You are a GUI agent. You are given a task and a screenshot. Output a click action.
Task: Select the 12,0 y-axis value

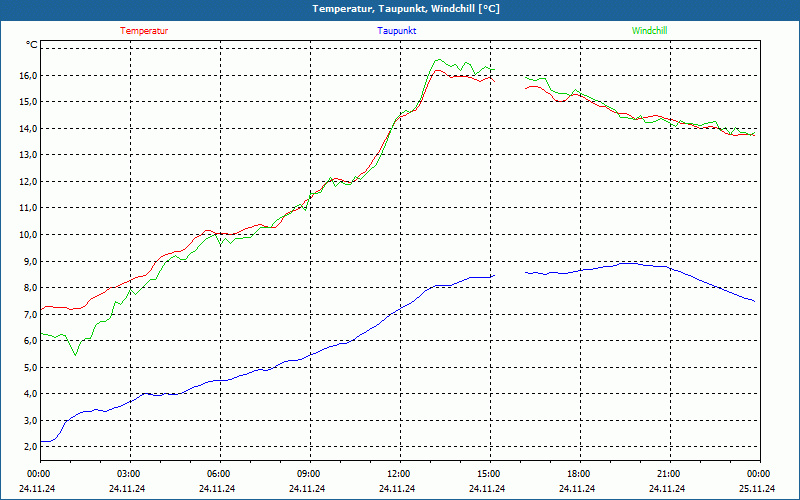[x=29, y=182]
